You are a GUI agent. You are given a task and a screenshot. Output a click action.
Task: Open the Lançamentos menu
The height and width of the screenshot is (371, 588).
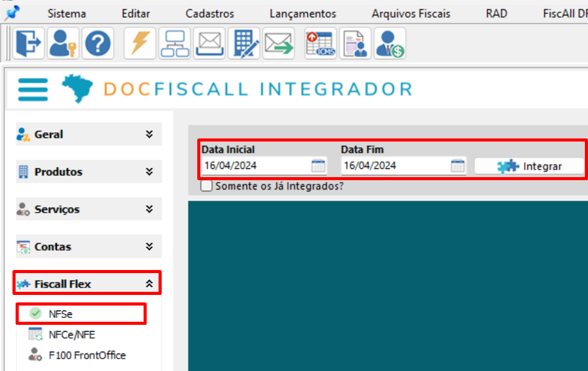(303, 14)
